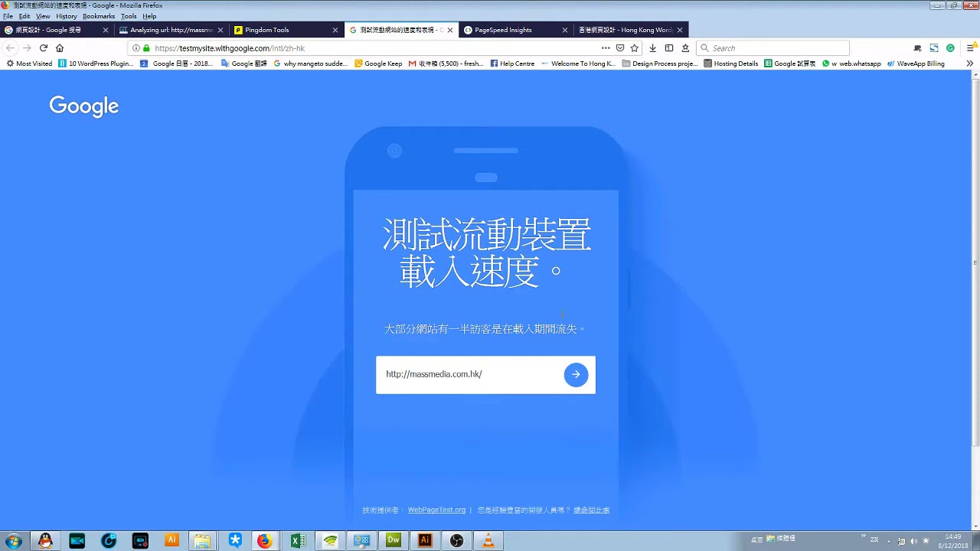Switch to the PageSpeed Insights tab
This screenshot has height=551, width=980.
(x=517, y=30)
